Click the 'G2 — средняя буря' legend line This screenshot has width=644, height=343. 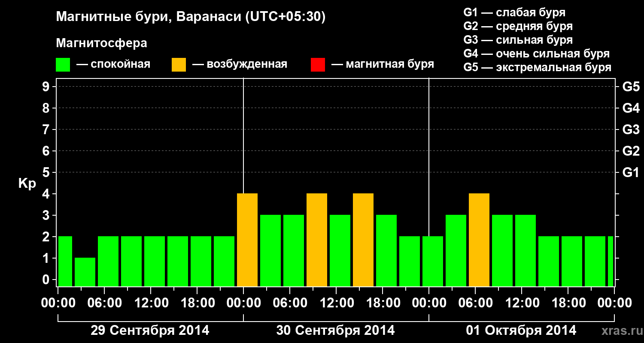[518, 26]
